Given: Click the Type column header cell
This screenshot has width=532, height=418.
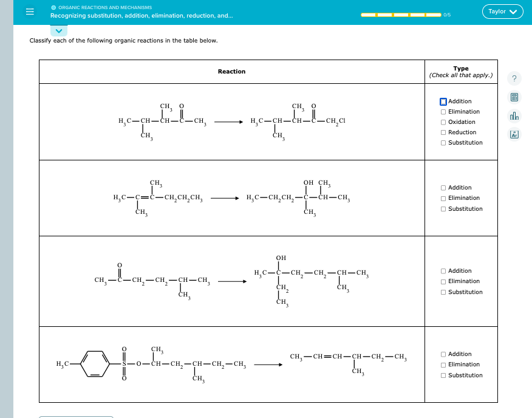Looking at the screenshot, I should 460,71.
